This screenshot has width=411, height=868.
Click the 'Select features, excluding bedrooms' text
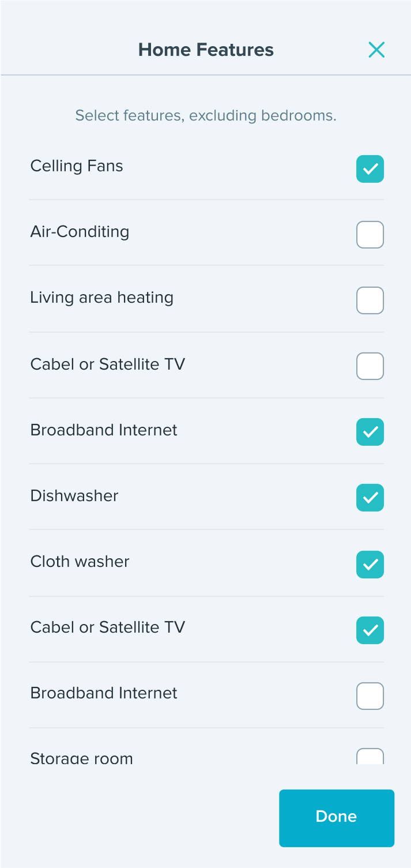click(206, 115)
